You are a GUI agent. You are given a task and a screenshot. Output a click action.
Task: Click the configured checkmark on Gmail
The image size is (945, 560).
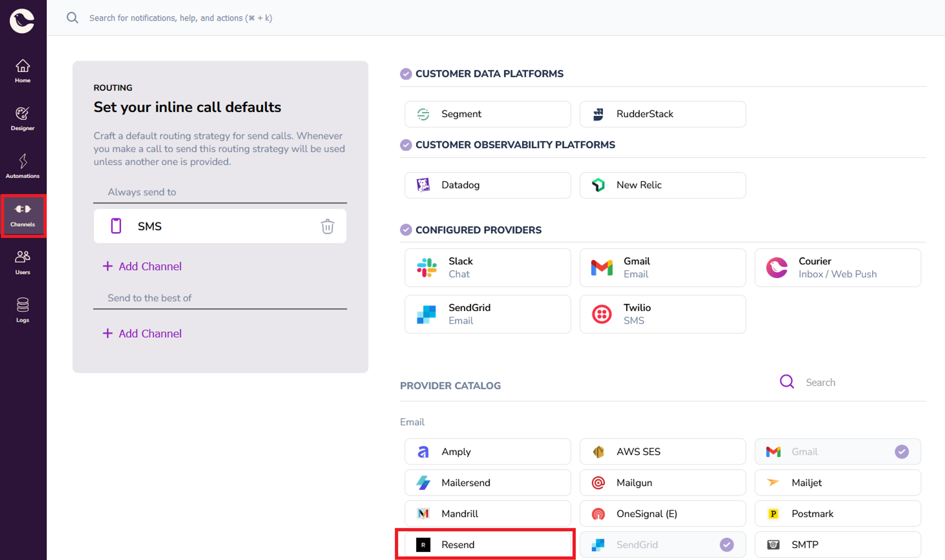pyautogui.click(x=902, y=451)
